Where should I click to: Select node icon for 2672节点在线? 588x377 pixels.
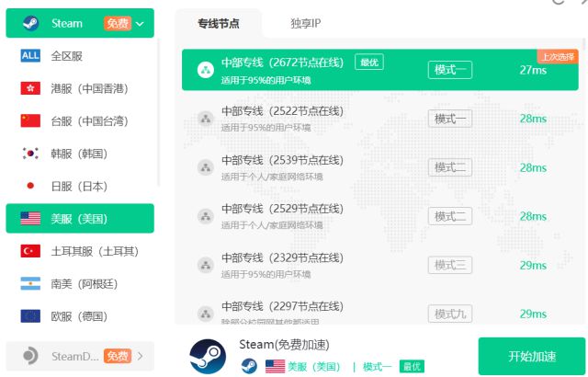coord(206,70)
